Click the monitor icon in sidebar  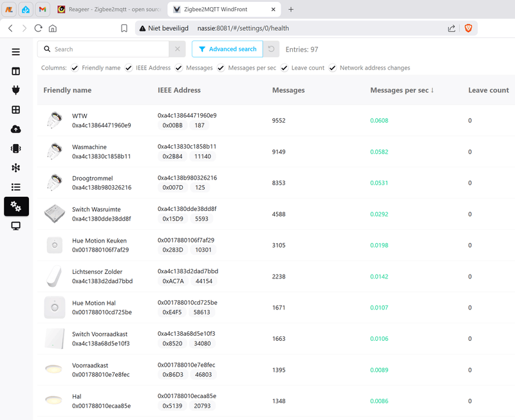click(x=16, y=226)
